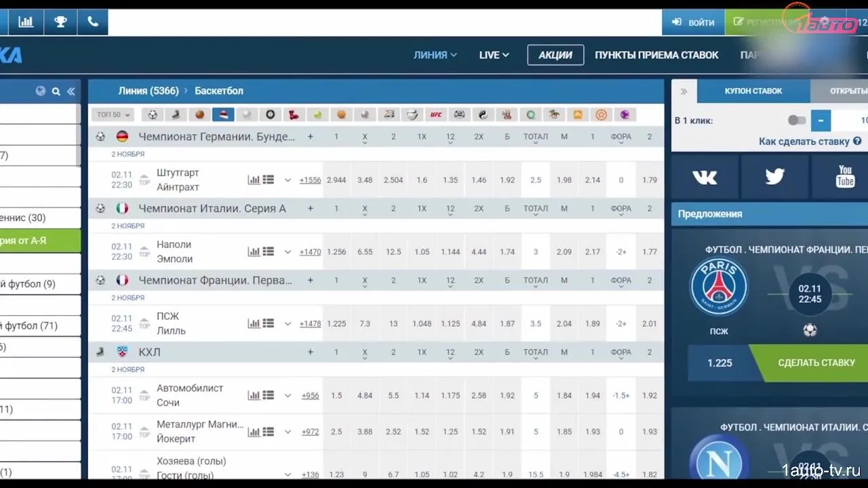Image resolution: width=868 pixels, height=488 pixels.
Task: Decrease stake with the minus button
Action: [x=821, y=121]
